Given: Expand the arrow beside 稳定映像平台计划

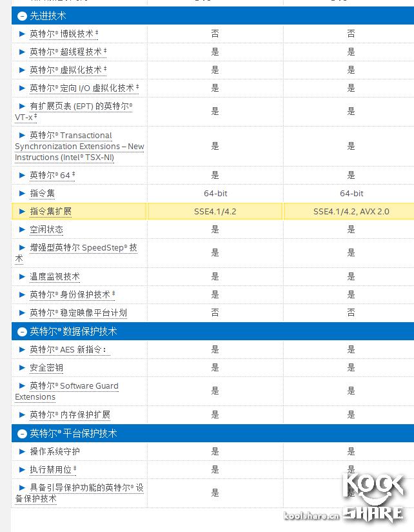Looking at the screenshot, I should click(22, 313).
